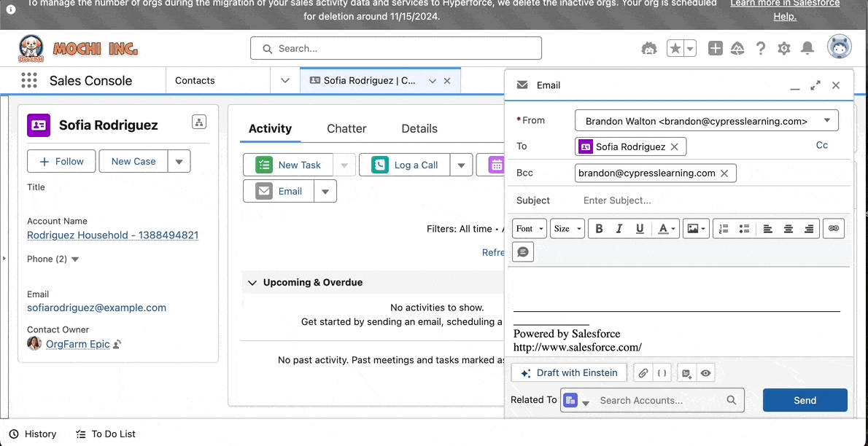This screenshot has height=446, width=868.
Task: Click the New Case button
Action: point(133,162)
